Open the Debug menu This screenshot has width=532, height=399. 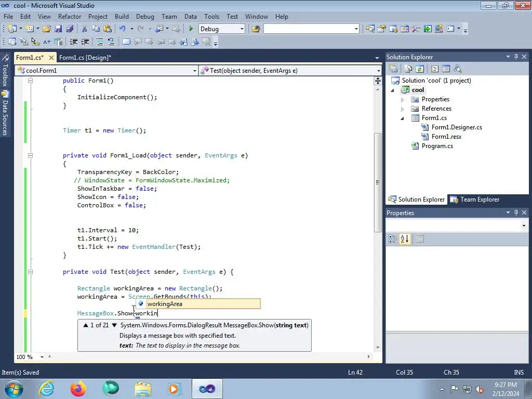pyautogui.click(x=145, y=16)
